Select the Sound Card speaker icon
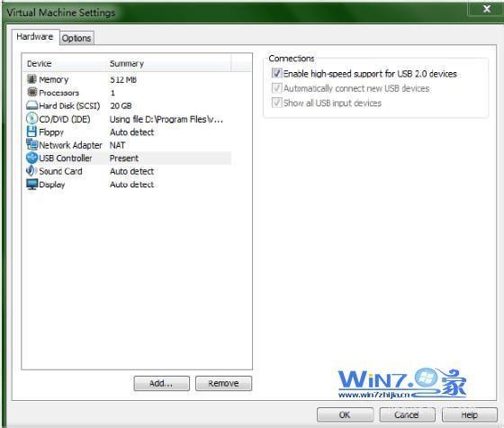Viewport: 504px width, 428px height. click(x=31, y=171)
